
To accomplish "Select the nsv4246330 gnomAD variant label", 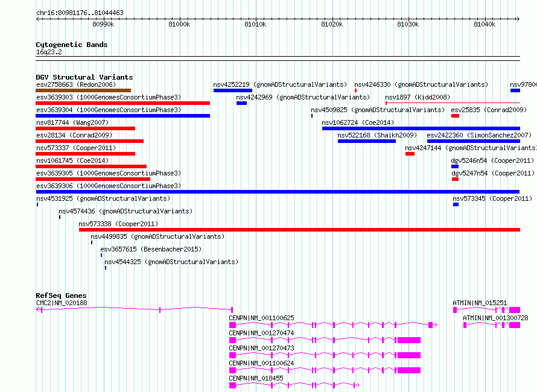I will coord(421,84).
